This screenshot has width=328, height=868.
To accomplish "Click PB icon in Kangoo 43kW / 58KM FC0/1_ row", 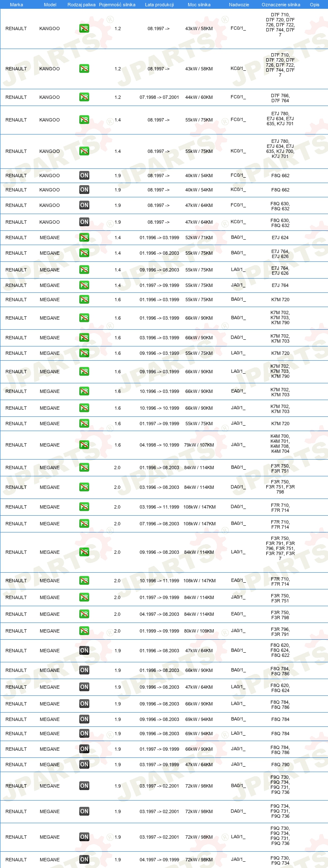I will click(84, 28).
